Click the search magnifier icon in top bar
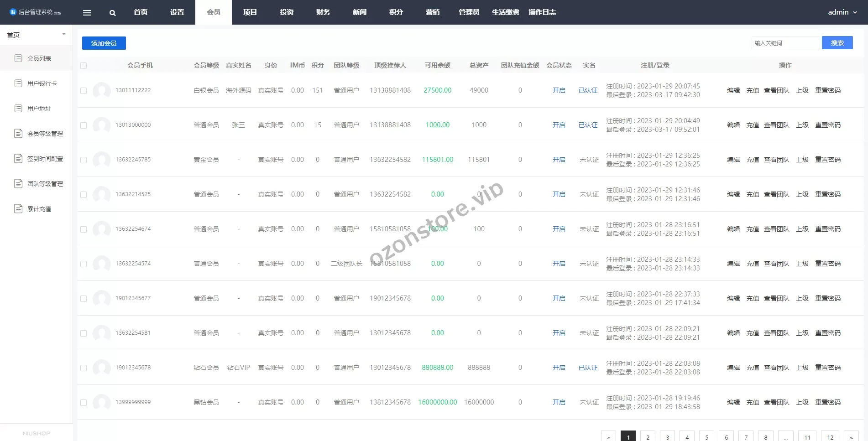 click(x=112, y=13)
